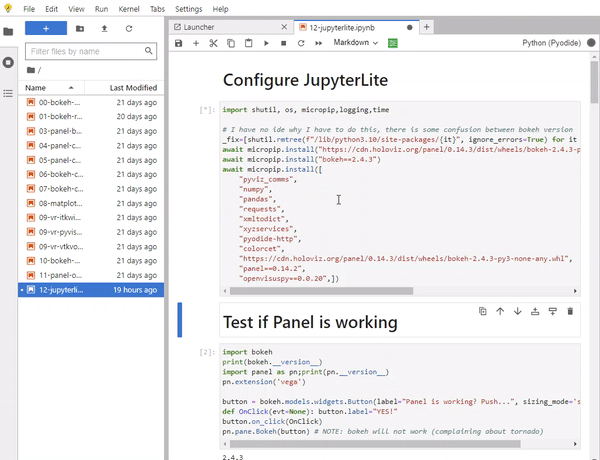Restart the kernel from notebook toolbar
600x460 pixels.
coord(301,43)
